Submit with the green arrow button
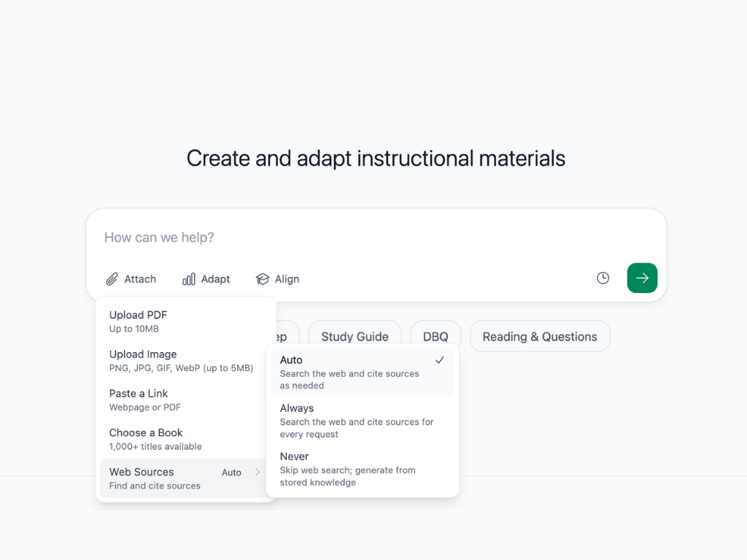The width and height of the screenshot is (747, 560). coord(642,278)
